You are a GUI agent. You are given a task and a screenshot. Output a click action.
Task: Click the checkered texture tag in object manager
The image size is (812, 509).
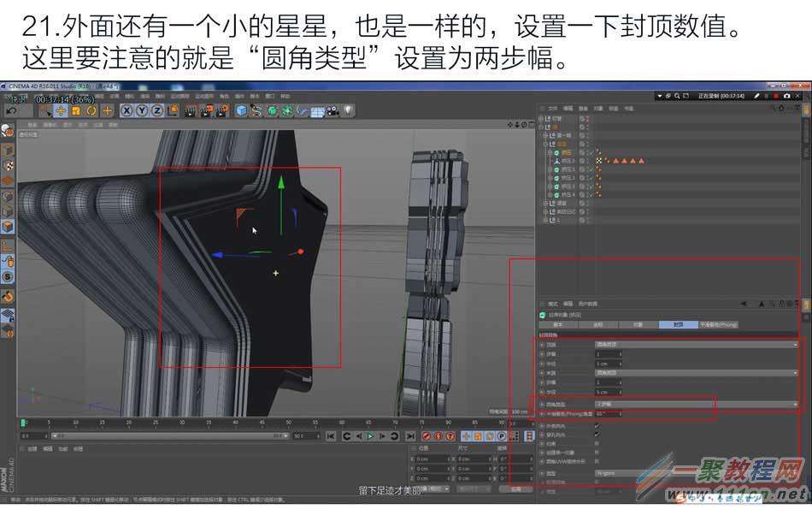click(x=598, y=161)
